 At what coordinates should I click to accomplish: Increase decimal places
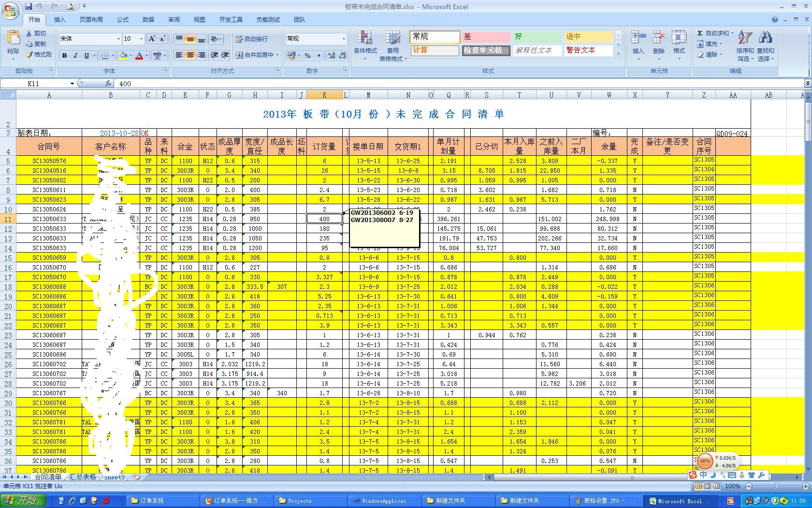point(332,56)
